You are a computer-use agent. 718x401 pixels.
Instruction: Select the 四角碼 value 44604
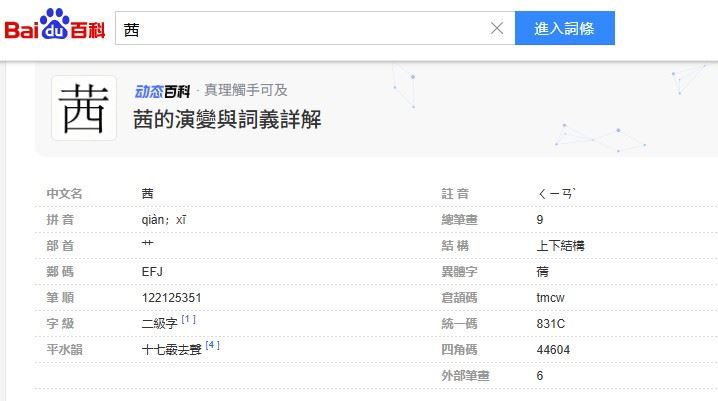click(553, 350)
